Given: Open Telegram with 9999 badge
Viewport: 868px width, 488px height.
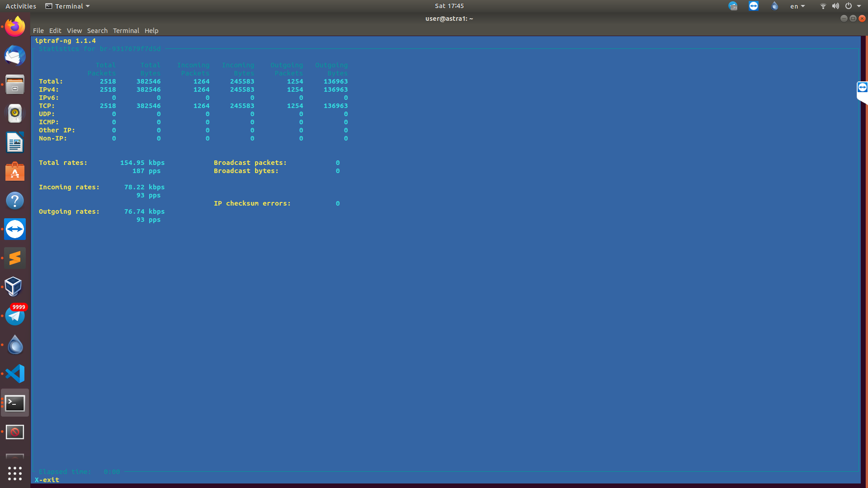Looking at the screenshot, I should [x=15, y=316].
